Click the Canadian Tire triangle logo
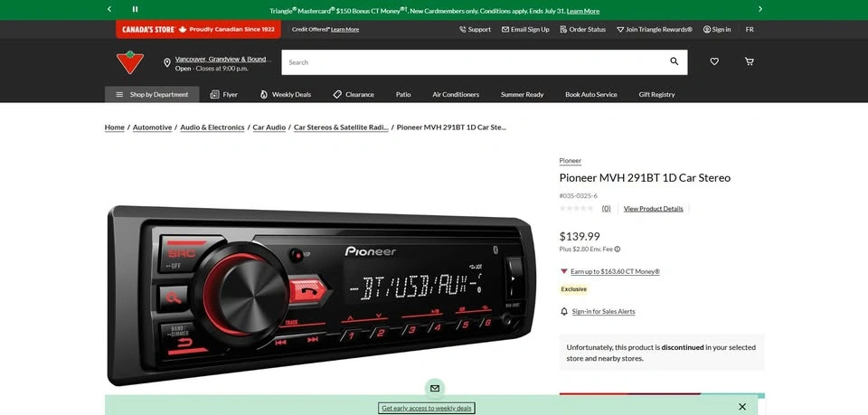Image resolution: width=868 pixels, height=415 pixels. (130, 62)
